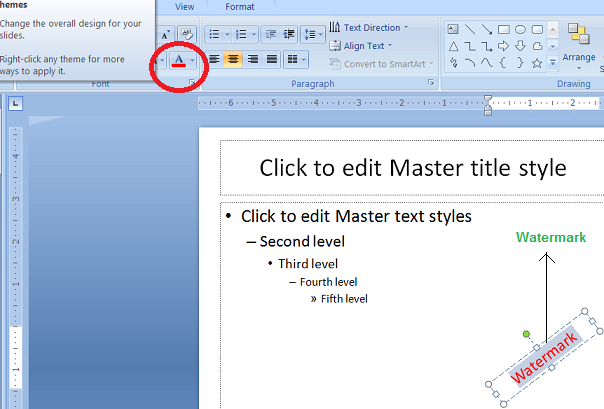Click the left indent marker on ruler
Image resolution: width=604 pixels, height=409 pixels.
(488, 111)
